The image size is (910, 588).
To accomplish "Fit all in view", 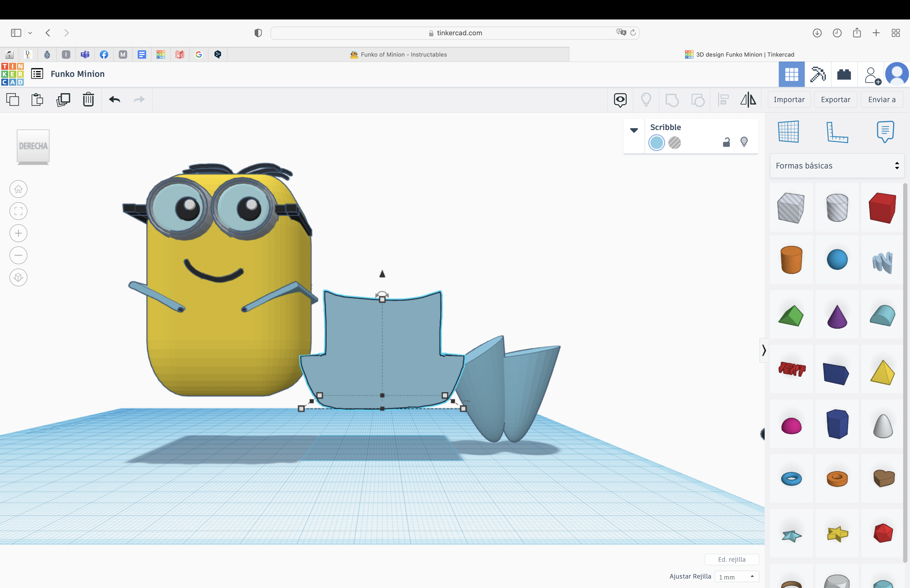I will click(x=18, y=211).
